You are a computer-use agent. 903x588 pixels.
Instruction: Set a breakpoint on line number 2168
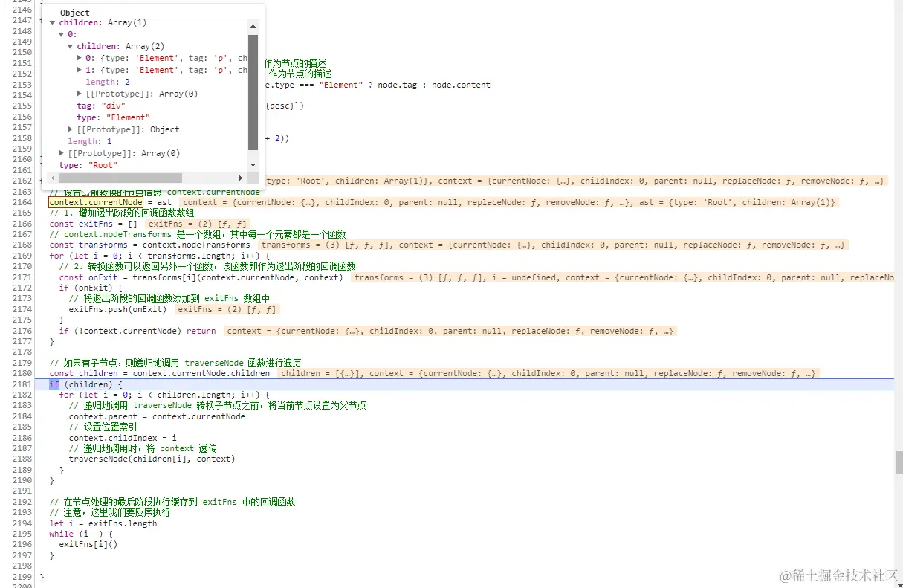pos(22,245)
